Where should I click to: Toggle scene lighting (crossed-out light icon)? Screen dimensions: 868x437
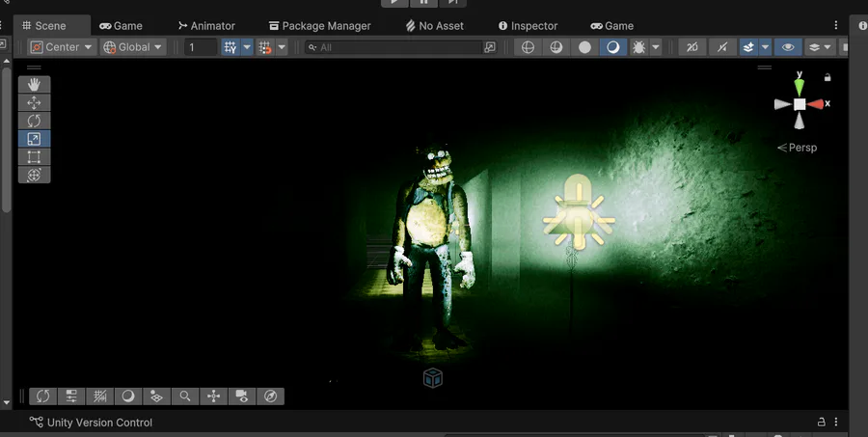point(721,47)
